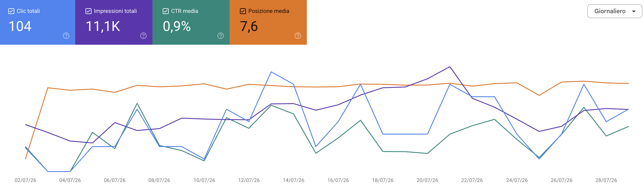Open help icon on Posizione media card
The height and width of the screenshot is (188, 644).
[298, 36]
